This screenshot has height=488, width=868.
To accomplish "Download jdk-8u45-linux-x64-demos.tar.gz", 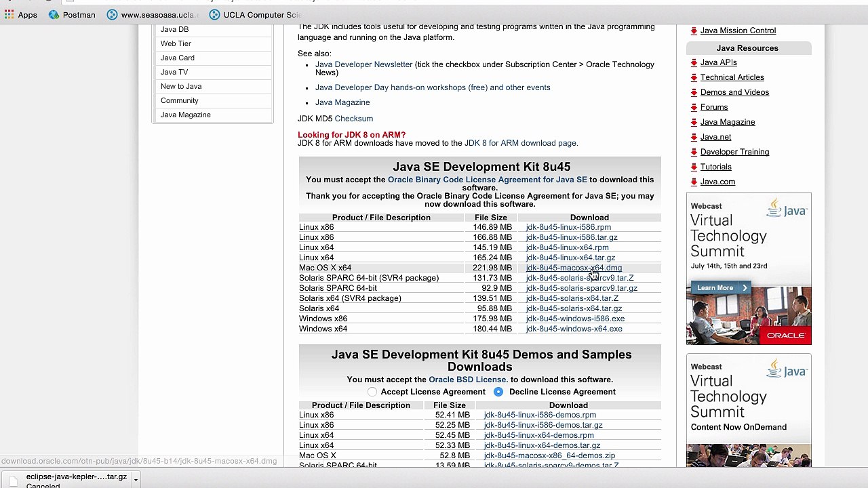I will [x=542, y=445].
